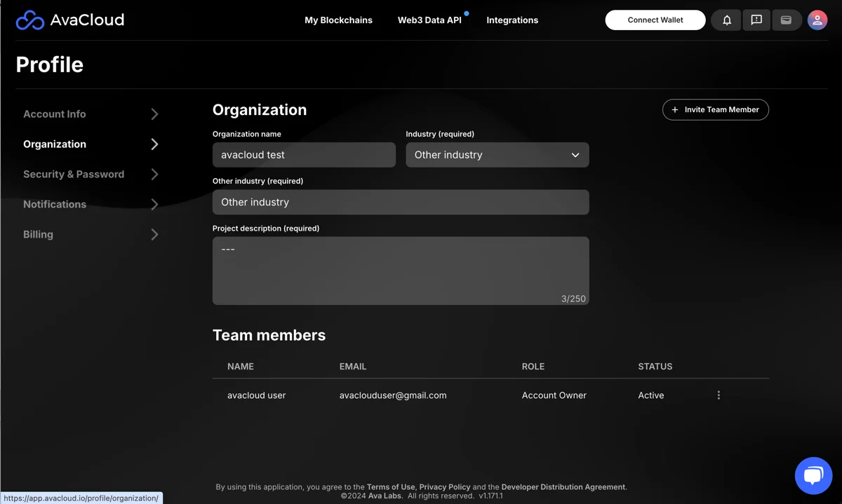Click the chevron next to Security & Password
This screenshot has width=842, height=504.
point(154,175)
